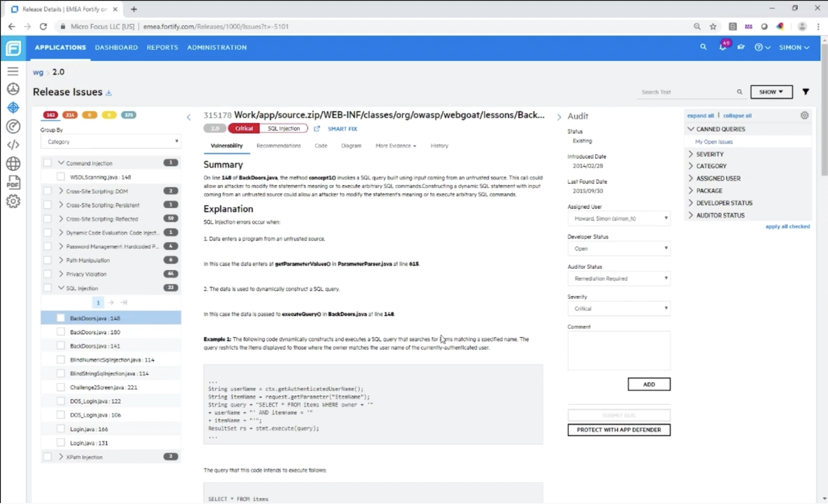Image resolution: width=828 pixels, height=504 pixels.
Task: Open the code view sidebar icon
Action: [x=13, y=145]
